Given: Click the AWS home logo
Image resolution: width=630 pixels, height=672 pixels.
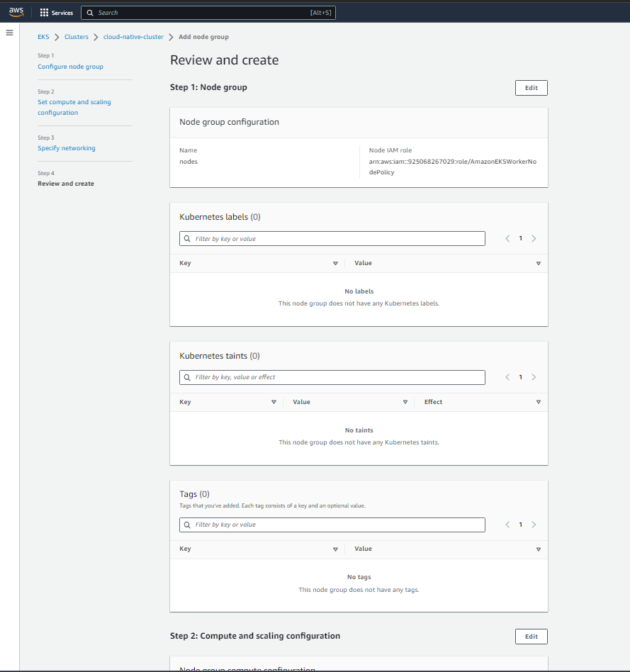Looking at the screenshot, I should point(16,11).
